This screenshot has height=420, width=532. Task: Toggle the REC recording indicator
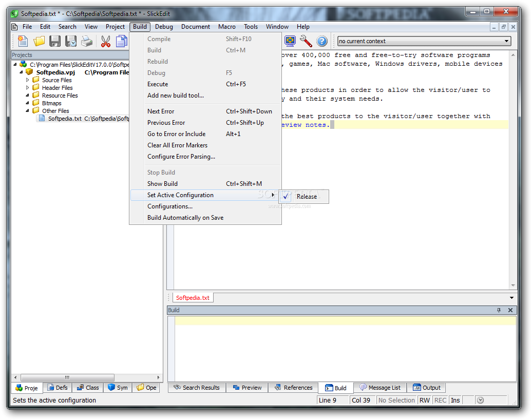pyautogui.click(x=441, y=400)
